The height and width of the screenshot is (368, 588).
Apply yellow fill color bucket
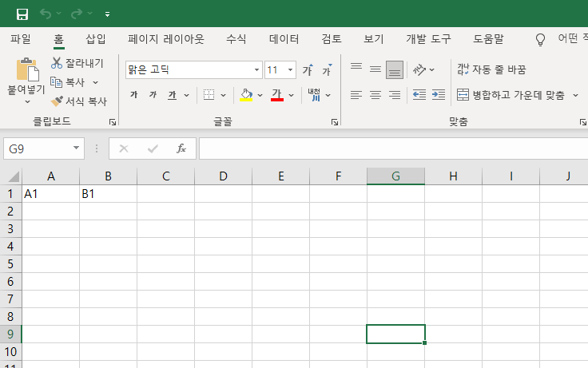[246, 95]
